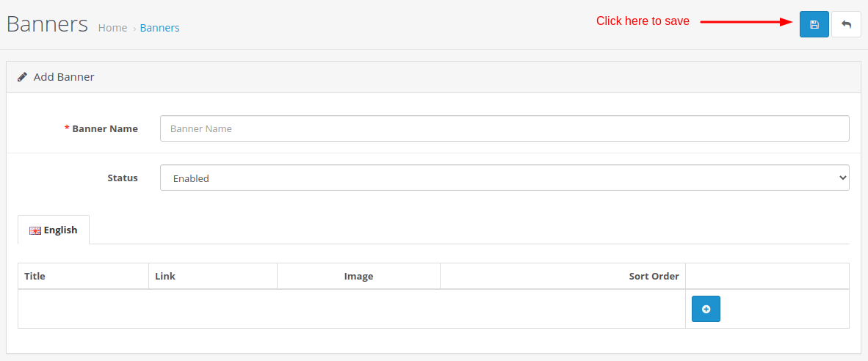
Task: Click the back arrow cancel button
Action: pos(846,24)
